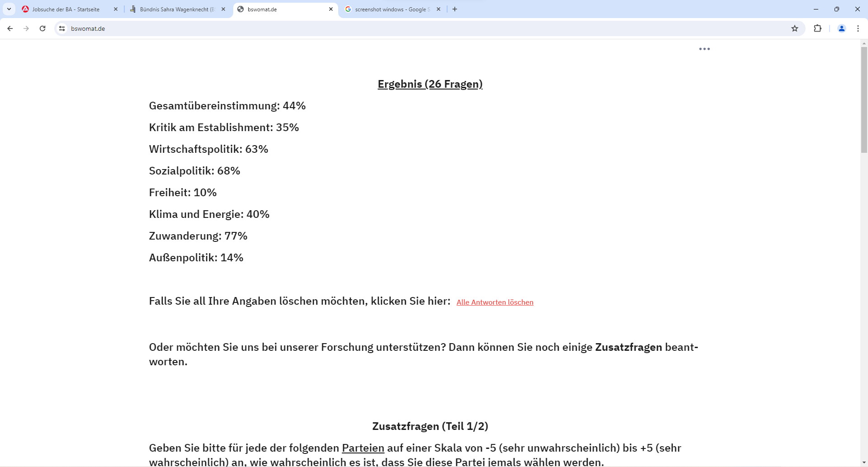Bookmark this tab with the star icon
This screenshot has height=467, width=868.
tap(795, 28)
